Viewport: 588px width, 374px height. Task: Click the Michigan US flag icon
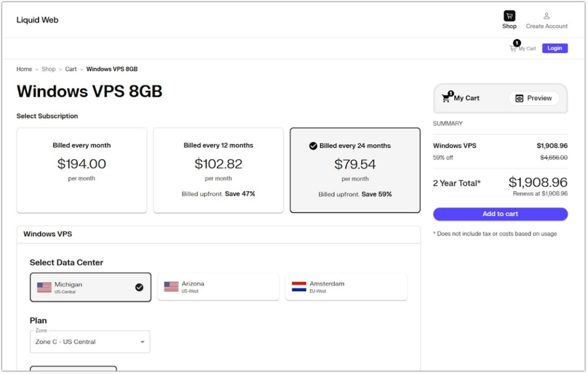pyautogui.click(x=44, y=287)
